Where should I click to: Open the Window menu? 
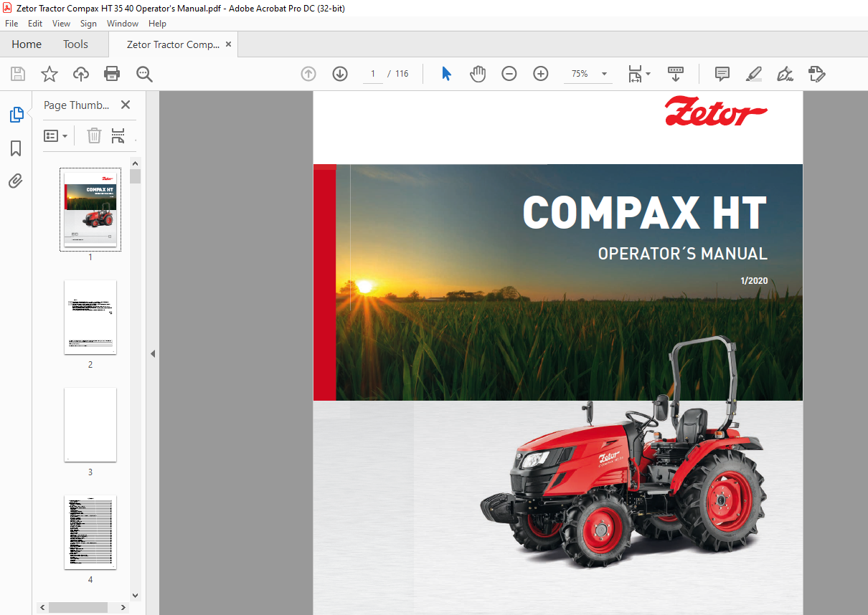click(123, 24)
